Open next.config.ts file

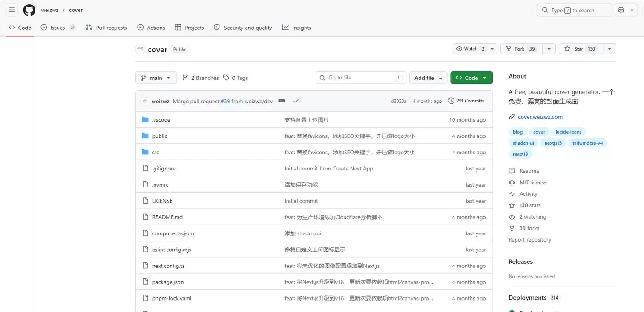(x=168, y=266)
